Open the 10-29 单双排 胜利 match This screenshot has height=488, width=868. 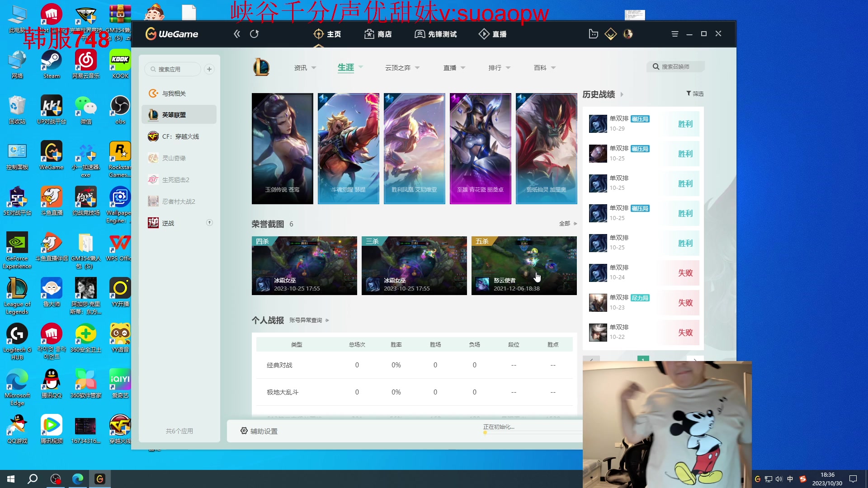click(x=643, y=124)
